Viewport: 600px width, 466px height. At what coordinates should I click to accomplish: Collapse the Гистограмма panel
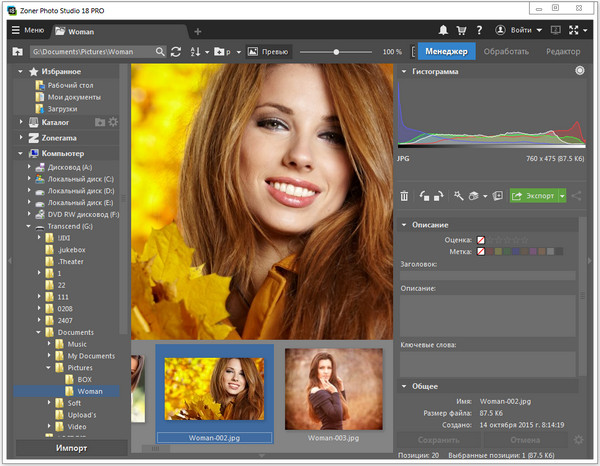403,72
